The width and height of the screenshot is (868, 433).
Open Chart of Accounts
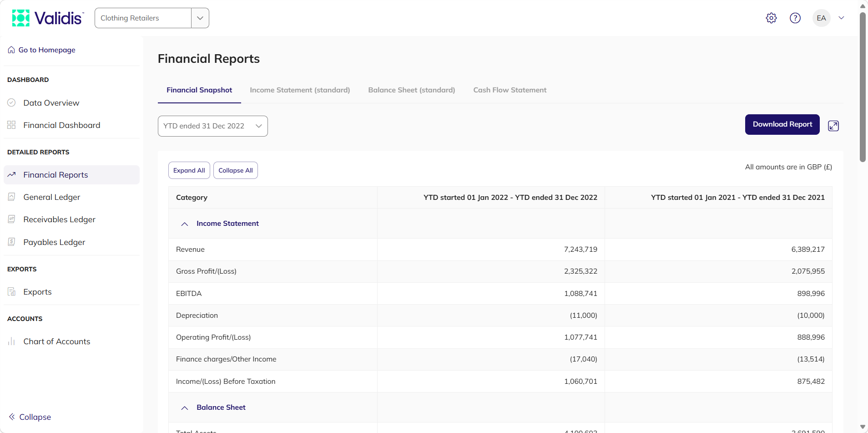[x=57, y=341]
